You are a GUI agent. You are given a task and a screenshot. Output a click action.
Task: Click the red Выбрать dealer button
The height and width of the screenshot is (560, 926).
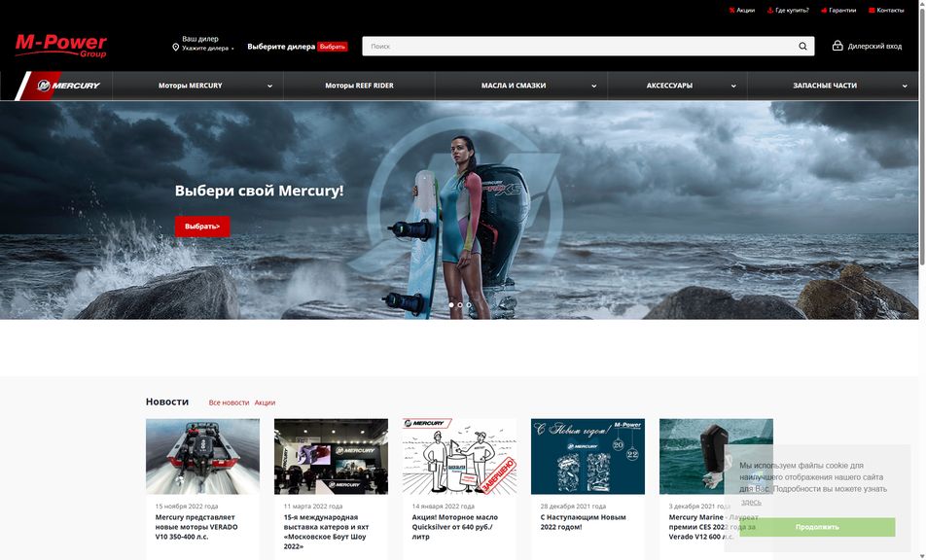(x=333, y=47)
